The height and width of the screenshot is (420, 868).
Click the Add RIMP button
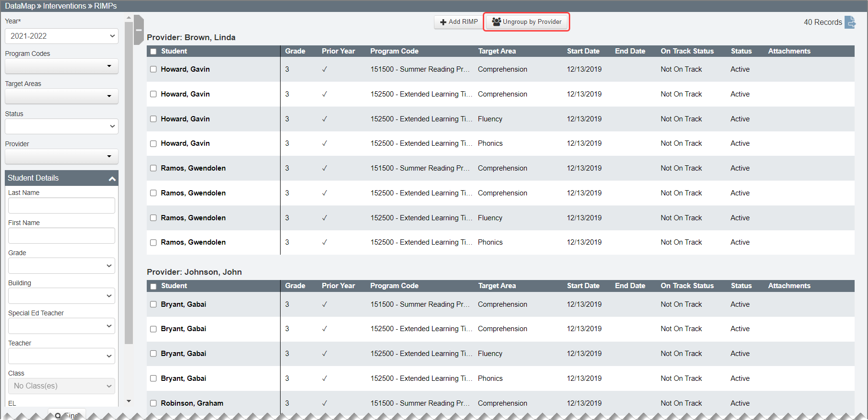tap(458, 22)
